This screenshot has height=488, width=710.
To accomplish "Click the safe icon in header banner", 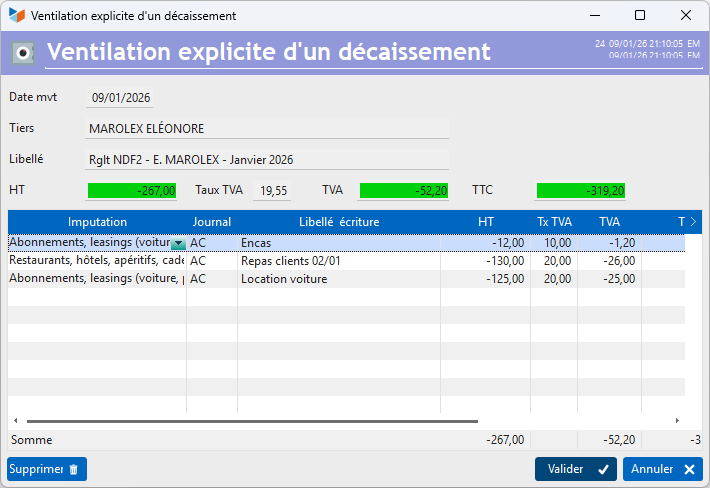I will click(x=24, y=53).
